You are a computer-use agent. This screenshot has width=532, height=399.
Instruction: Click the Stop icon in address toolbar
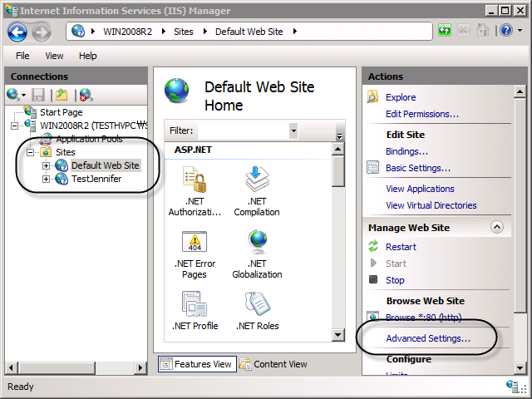464,31
